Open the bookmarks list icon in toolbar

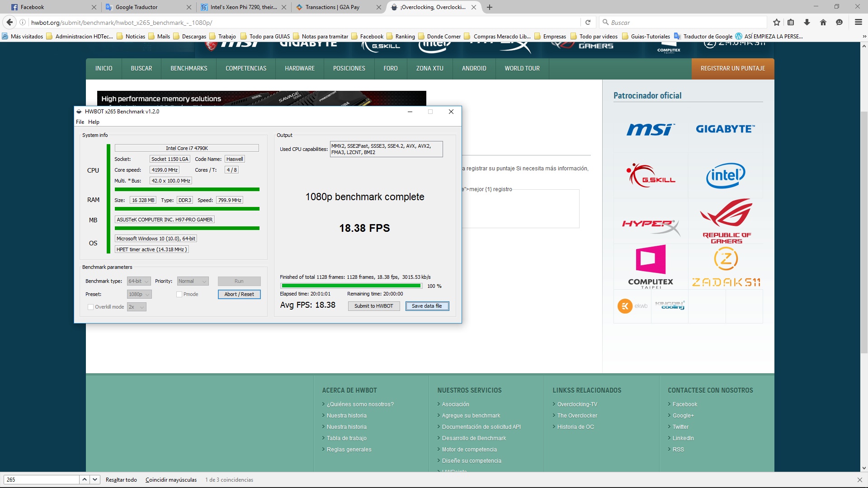pos(791,22)
